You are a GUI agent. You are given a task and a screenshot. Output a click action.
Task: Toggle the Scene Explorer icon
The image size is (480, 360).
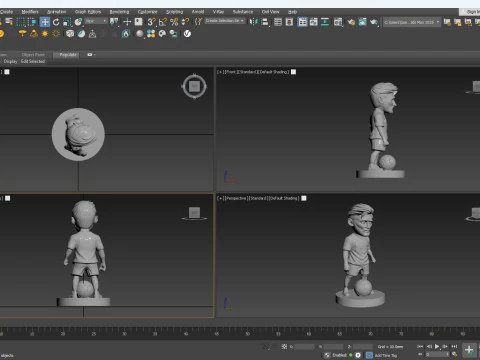278,22
